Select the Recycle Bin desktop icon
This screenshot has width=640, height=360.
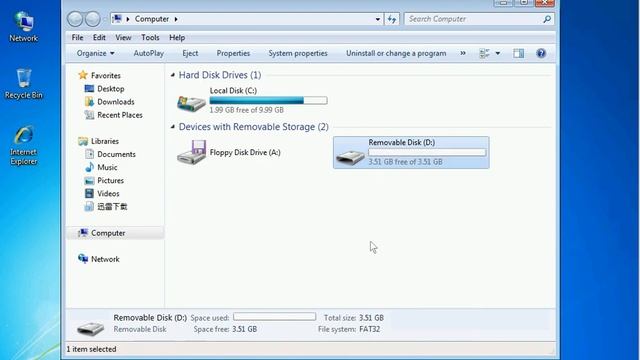pos(24,84)
